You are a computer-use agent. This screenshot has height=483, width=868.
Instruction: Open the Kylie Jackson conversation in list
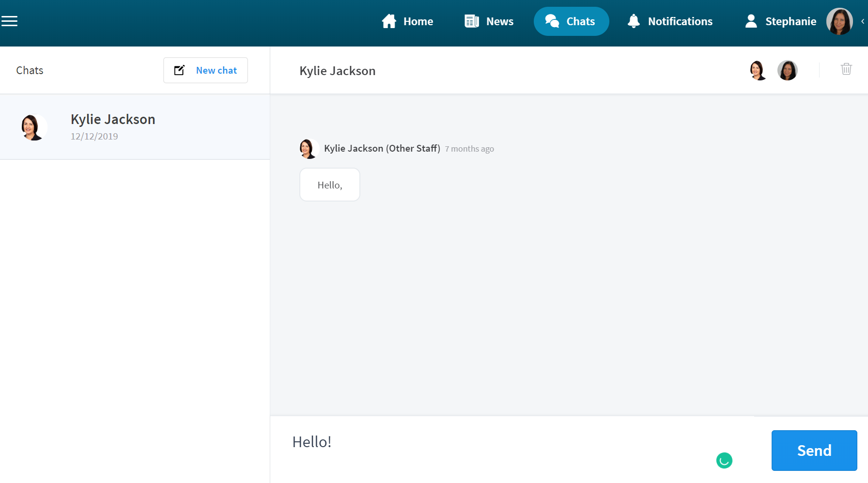click(x=135, y=127)
